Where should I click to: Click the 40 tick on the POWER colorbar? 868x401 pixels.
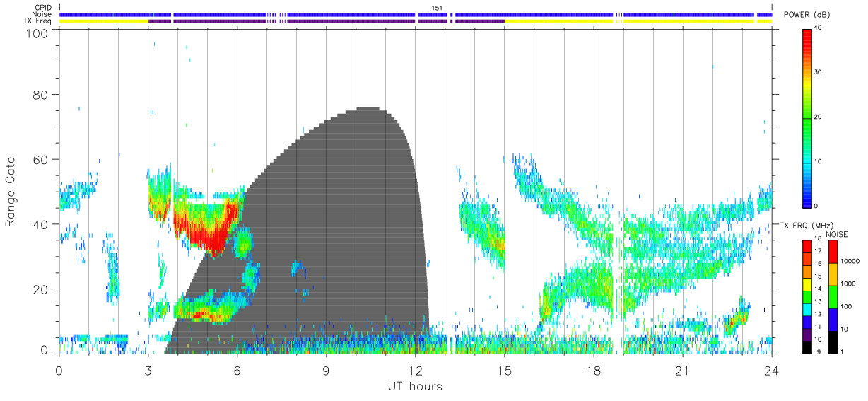(x=818, y=28)
